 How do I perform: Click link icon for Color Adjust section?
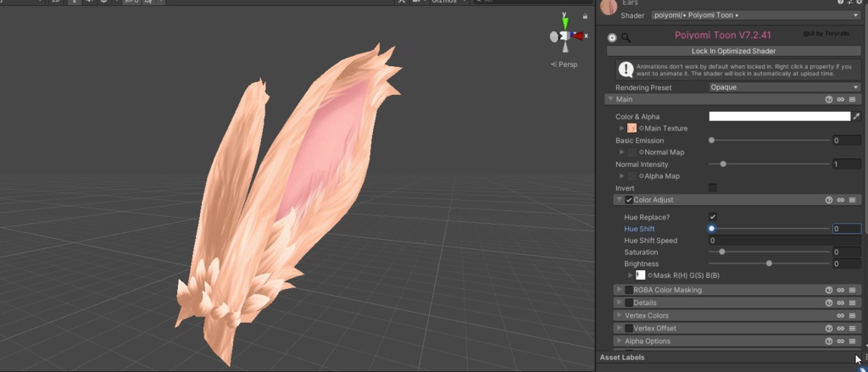tap(840, 200)
